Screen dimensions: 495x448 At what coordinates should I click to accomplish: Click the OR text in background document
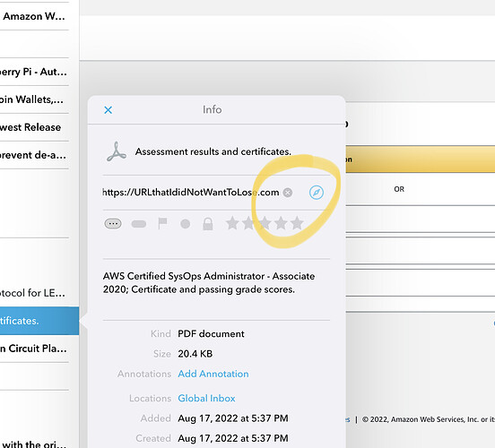click(399, 189)
